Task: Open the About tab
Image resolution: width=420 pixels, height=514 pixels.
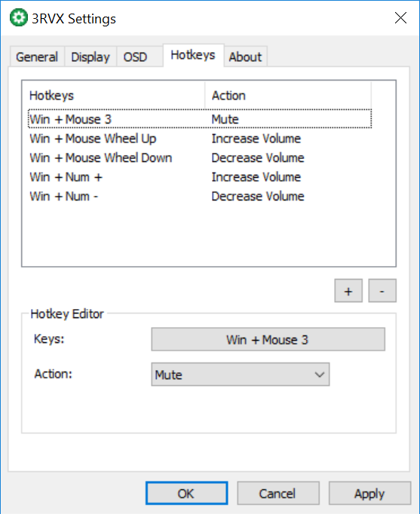Action: tap(245, 57)
